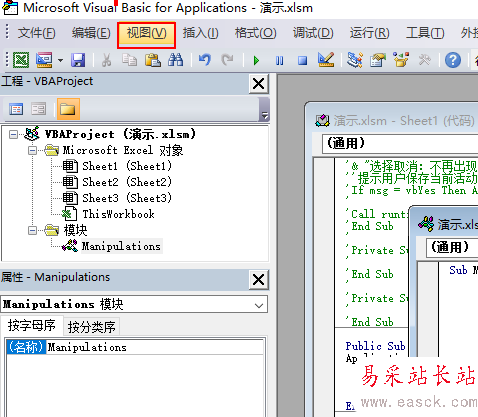
Task: Switch to the 按字母序 tab
Action: [x=32, y=326]
